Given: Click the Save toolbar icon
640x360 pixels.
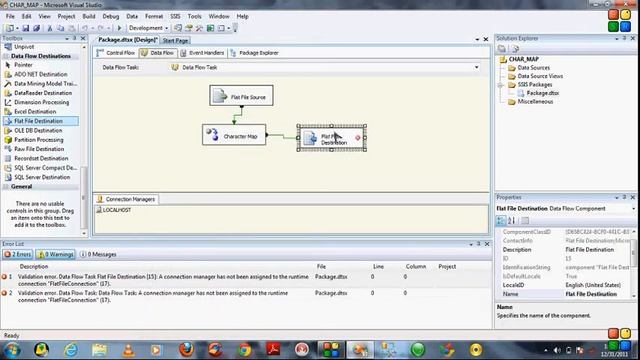Looking at the screenshot, I should [x=26, y=28].
